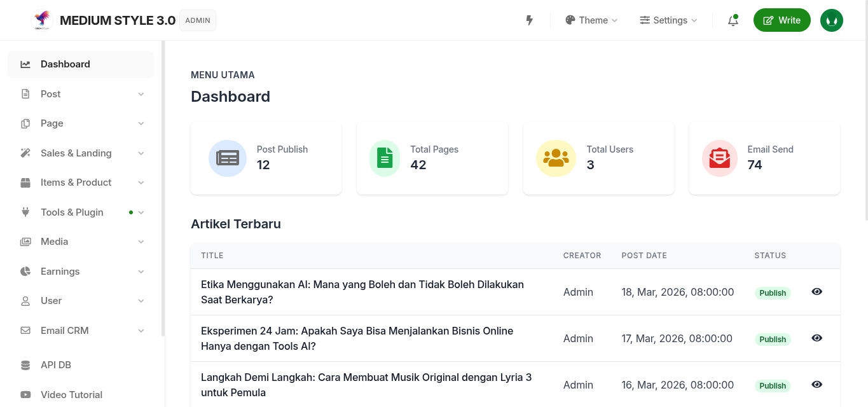
Task: Click the STATUS column header
Action: pyautogui.click(x=770, y=256)
